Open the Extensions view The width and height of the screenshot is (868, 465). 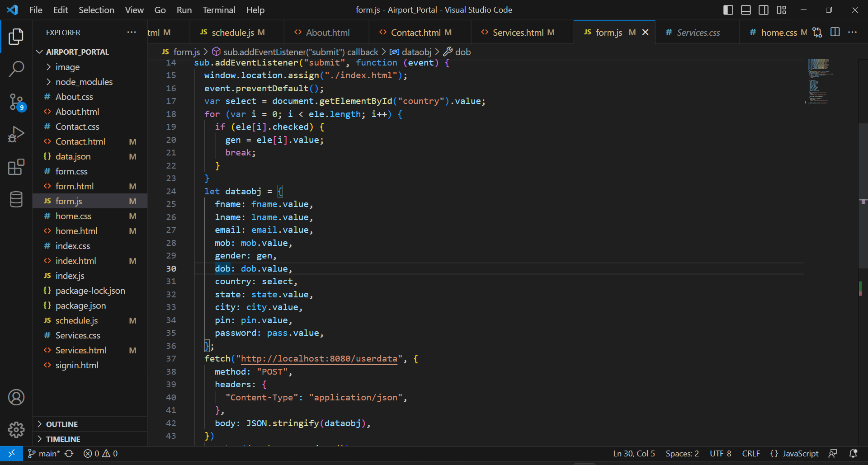click(16, 167)
